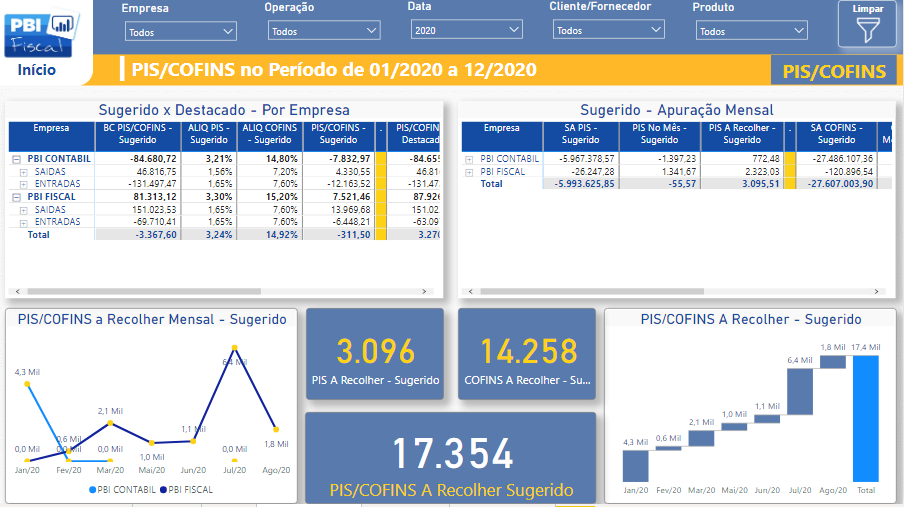Screen dimensions: 904x507
Task: Click PBI CONTABIL legend marker in line chart
Action: tap(94, 490)
